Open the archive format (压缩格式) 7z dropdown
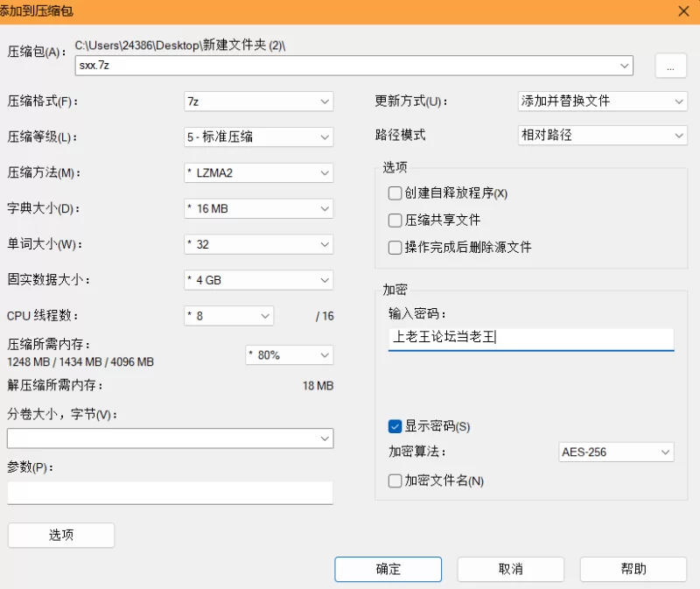The width and height of the screenshot is (700, 589). coord(258,102)
